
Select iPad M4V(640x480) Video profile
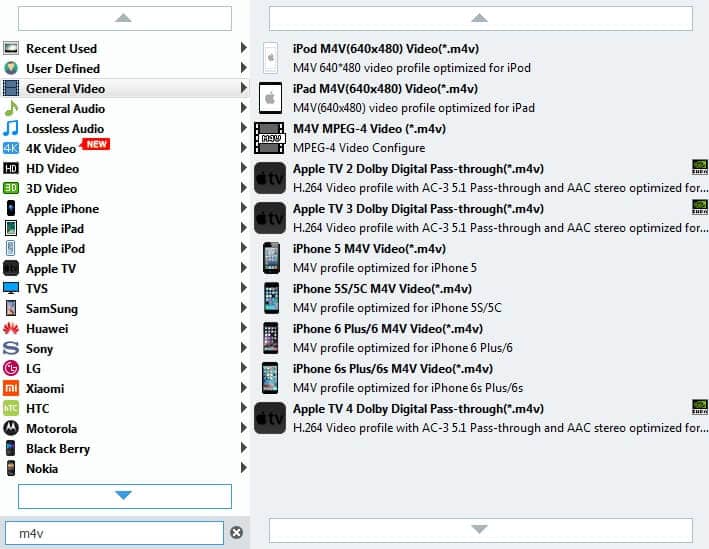481,98
